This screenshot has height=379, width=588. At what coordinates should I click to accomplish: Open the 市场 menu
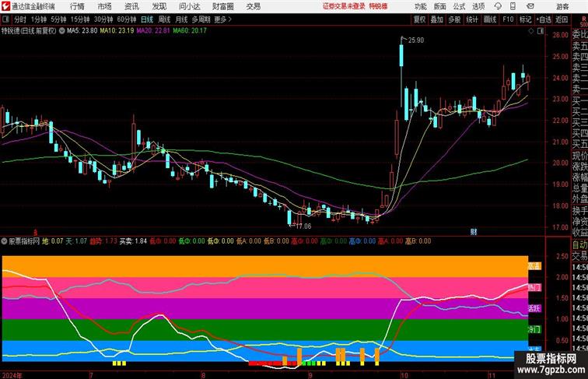pyautogui.click(x=104, y=6)
